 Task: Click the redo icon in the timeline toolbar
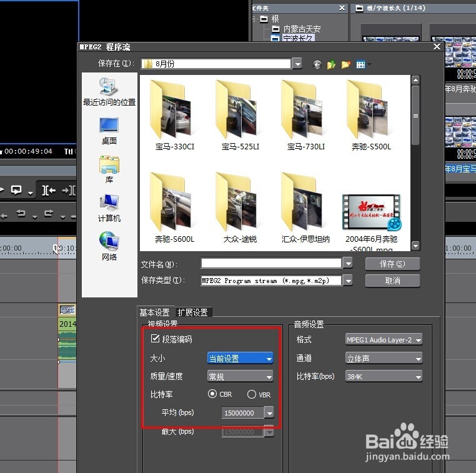pyautogui.click(x=49, y=214)
